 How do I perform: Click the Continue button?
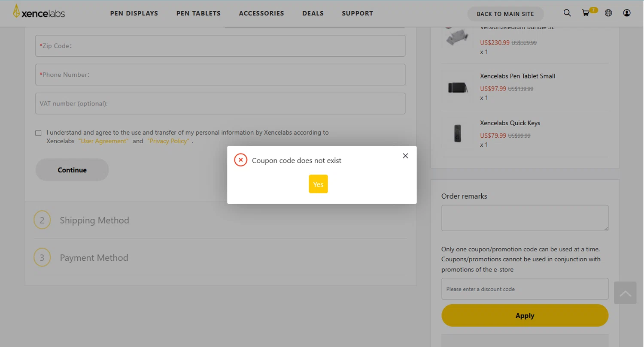click(72, 170)
